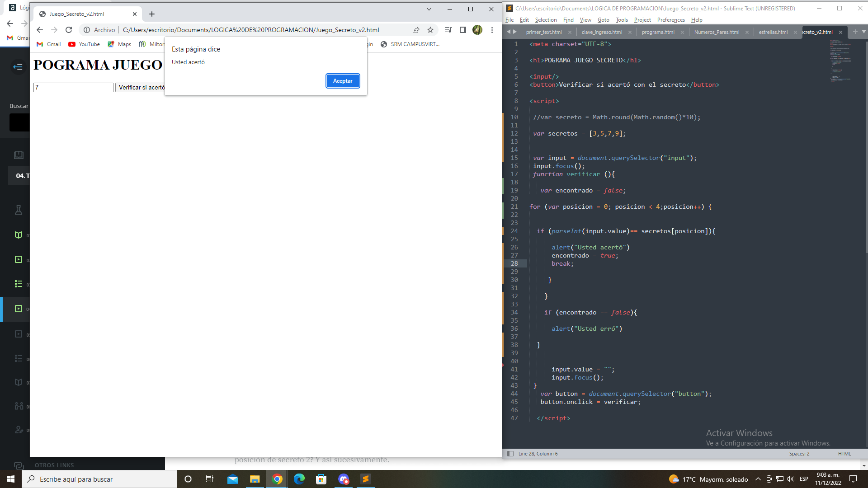Image resolution: width=868 pixels, height=488 pixels.
Task: Switch to the primer_text.html tab
Action: [544, 32]
